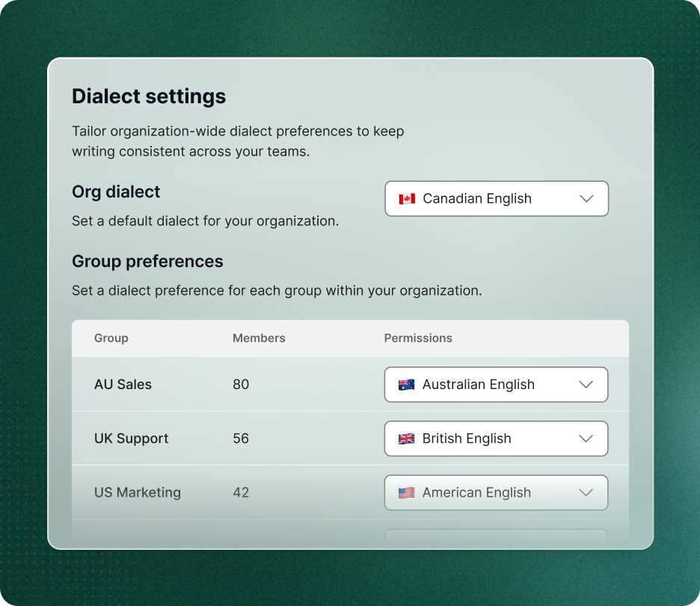
Task: Open the Australian English dropdown for AU Sales
Action: pyautogui.click(x=496, y=384)
